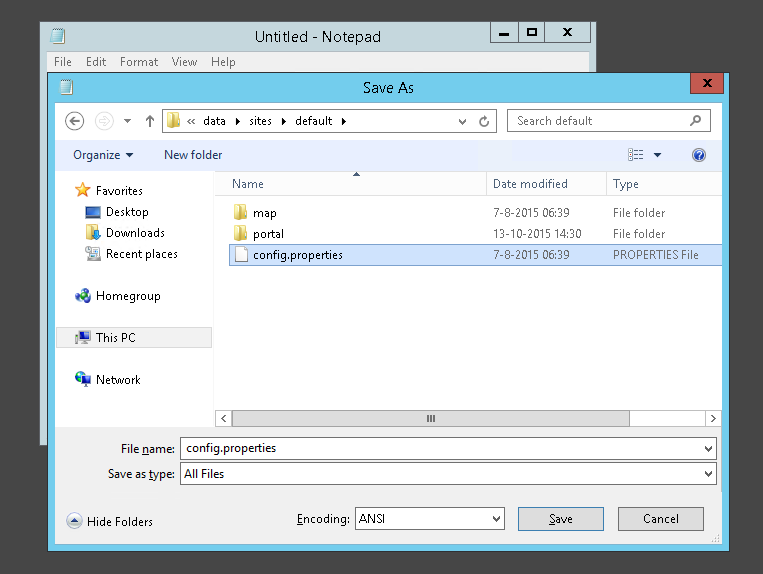Open Notepad's File menu
Screen dimensions: 763x574
click(x=63, y=62)
